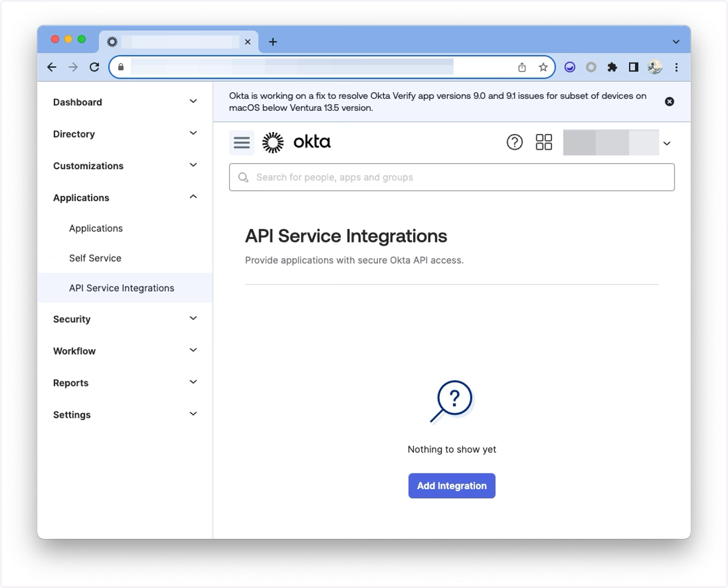728x588 pixels.
Task: Expand the Settings section chevron
Action: (x=193, y=414)
